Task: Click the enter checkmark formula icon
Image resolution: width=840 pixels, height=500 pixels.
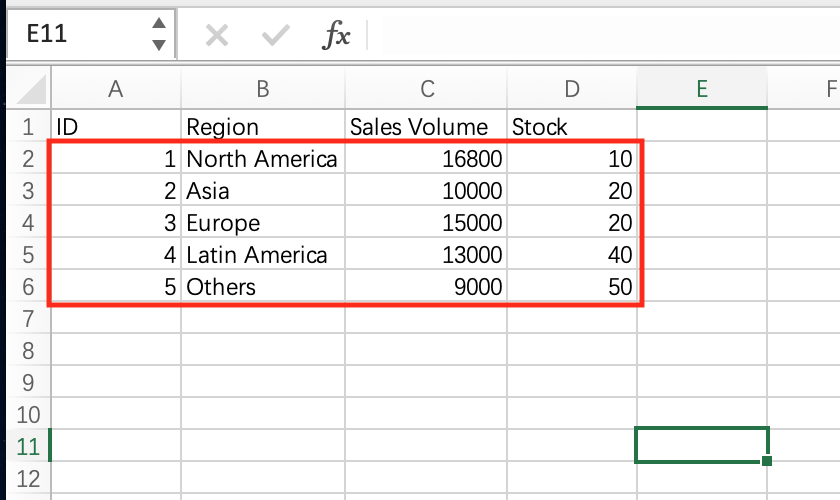Action: [x=274, y=36]
